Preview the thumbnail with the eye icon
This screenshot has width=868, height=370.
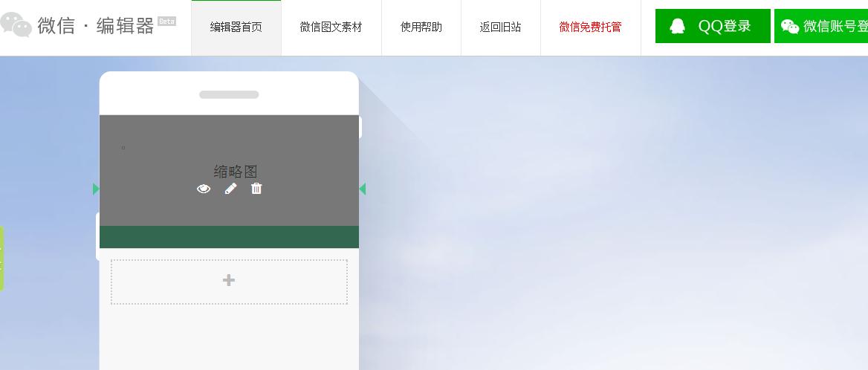click(204, 189)
